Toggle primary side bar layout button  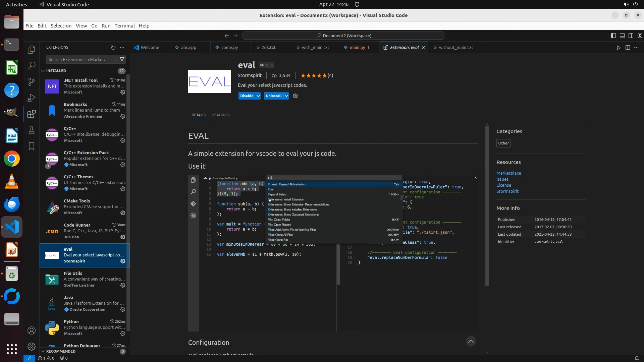tap(613, 36)
